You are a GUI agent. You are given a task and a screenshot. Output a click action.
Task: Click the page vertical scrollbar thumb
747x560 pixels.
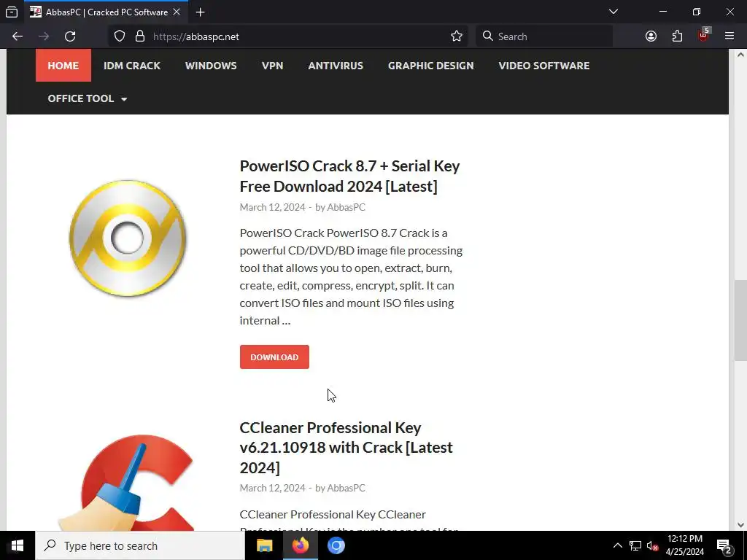point(740,321)
